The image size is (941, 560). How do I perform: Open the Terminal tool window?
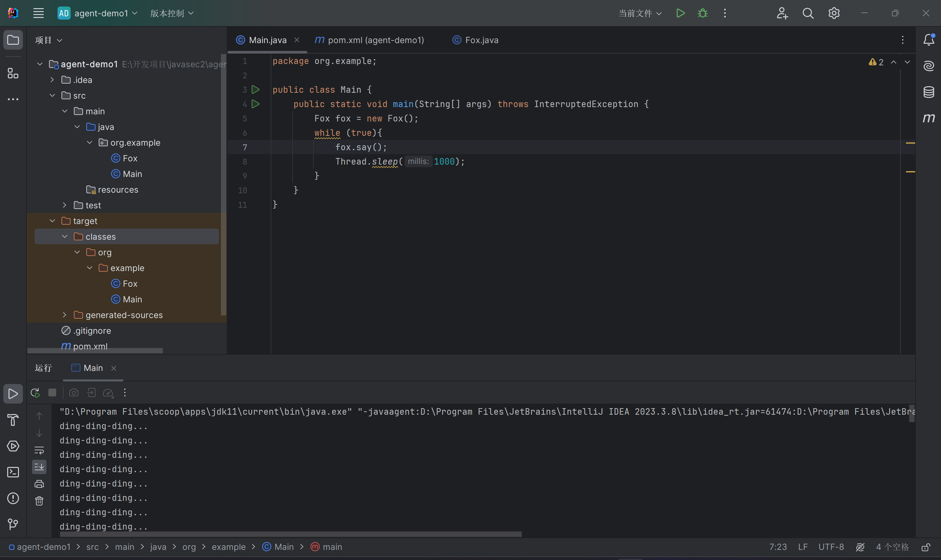point(13,472)
